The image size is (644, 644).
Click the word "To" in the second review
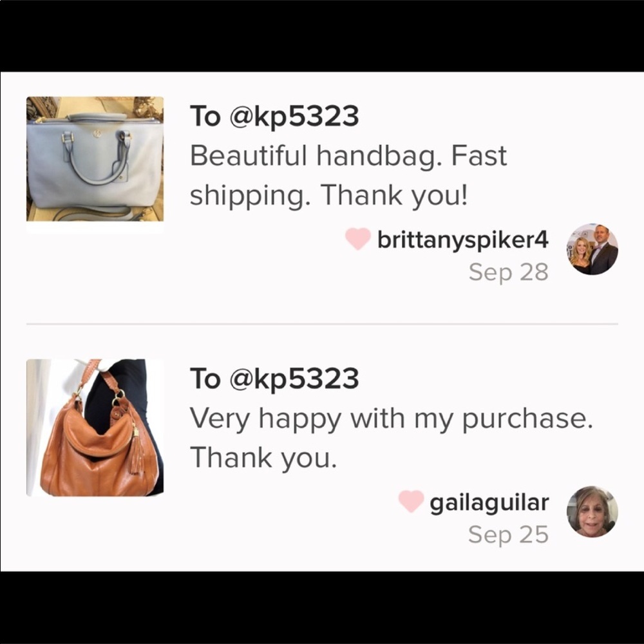click(205, 379)
